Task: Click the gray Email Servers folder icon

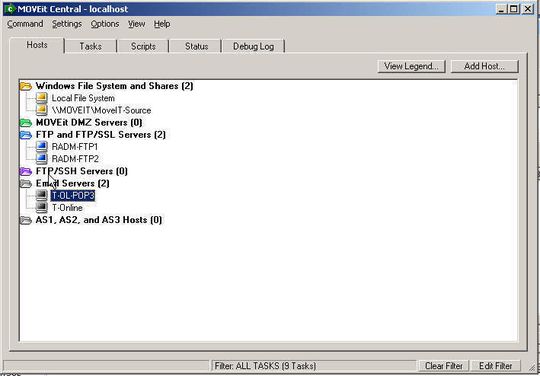Action: (26, 184)
